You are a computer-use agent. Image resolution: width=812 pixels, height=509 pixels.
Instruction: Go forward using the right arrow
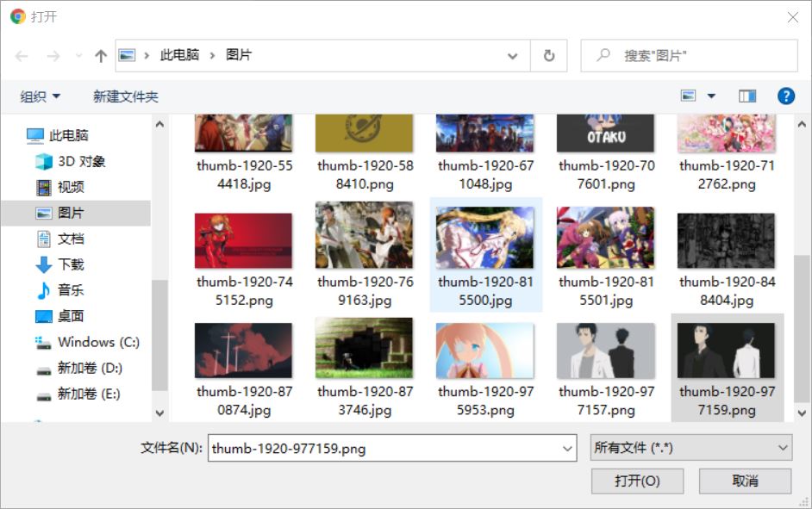point(53,56)
